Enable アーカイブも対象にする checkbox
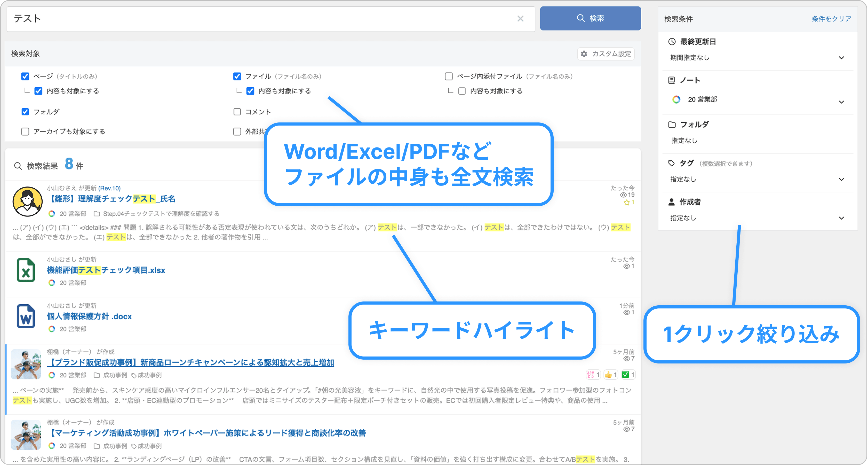Viewport: 868px width, 465px height. click(x=25, y=131)
